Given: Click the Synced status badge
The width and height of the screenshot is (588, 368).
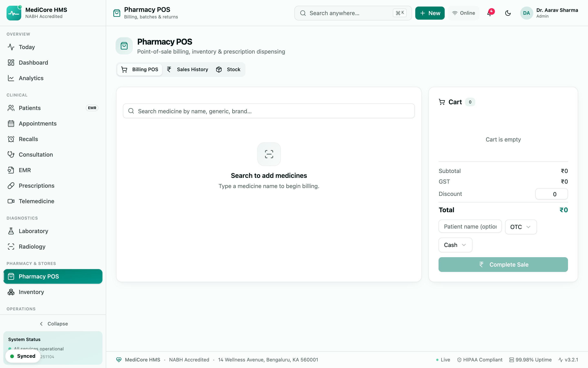Looking at the screenshot, I should [23, 356].
